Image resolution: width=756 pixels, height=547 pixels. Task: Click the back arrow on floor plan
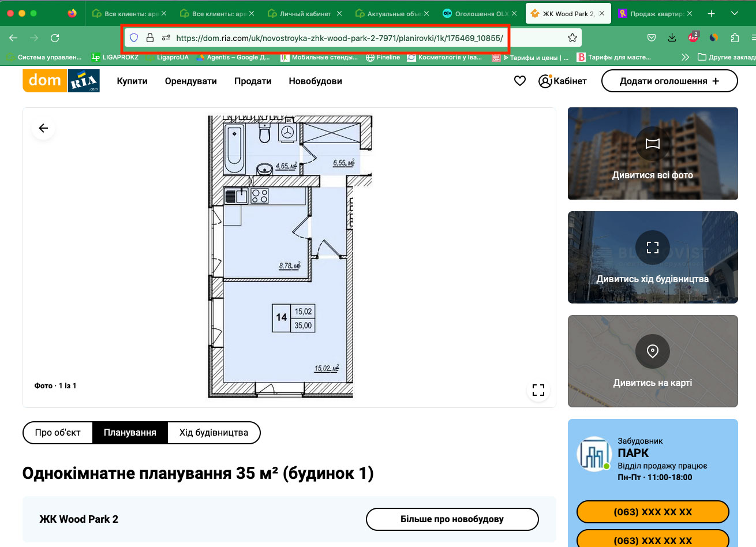click(x=43, y=128)
